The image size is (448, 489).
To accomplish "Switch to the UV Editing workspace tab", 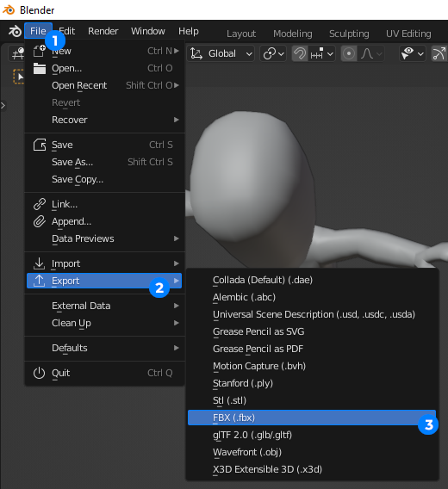I will (408, 34).
